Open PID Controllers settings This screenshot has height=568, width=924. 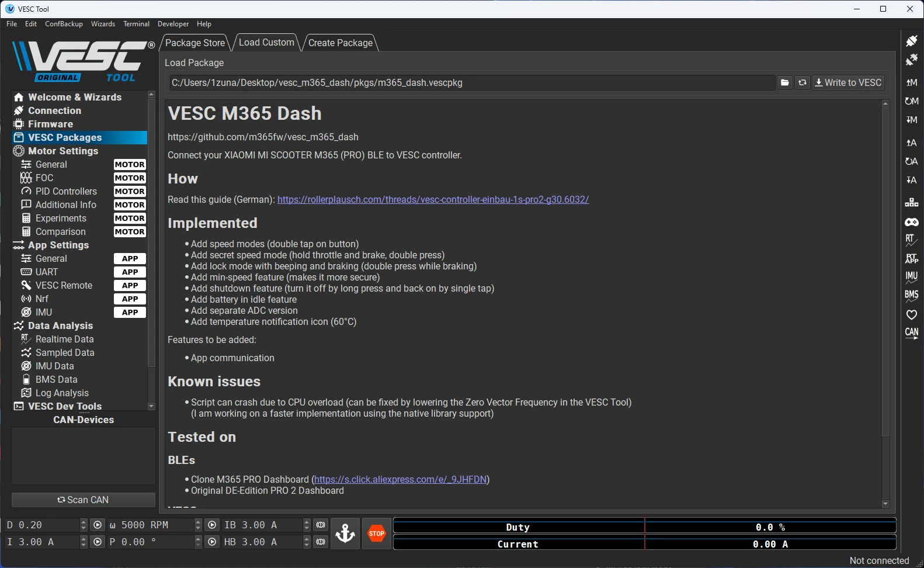click(66, 191)
